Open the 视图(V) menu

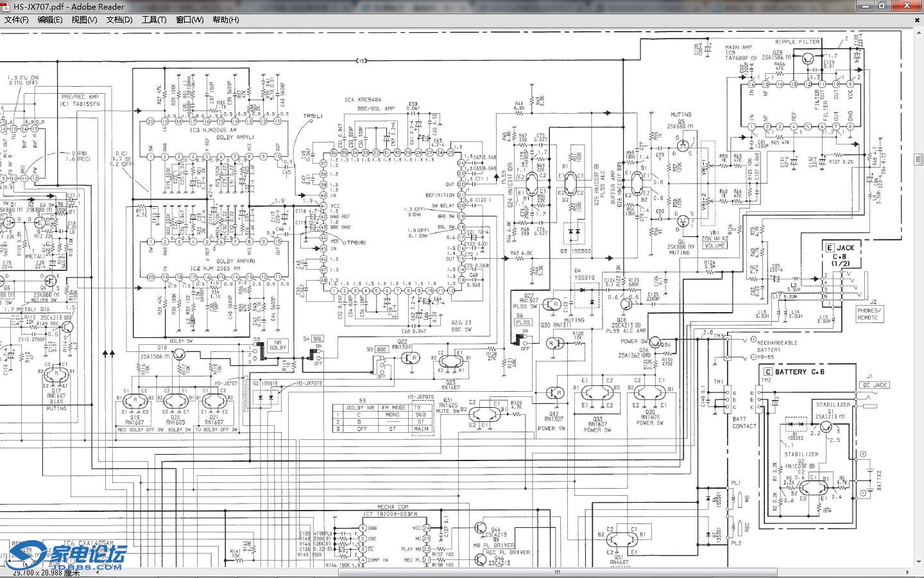point(84,20)
